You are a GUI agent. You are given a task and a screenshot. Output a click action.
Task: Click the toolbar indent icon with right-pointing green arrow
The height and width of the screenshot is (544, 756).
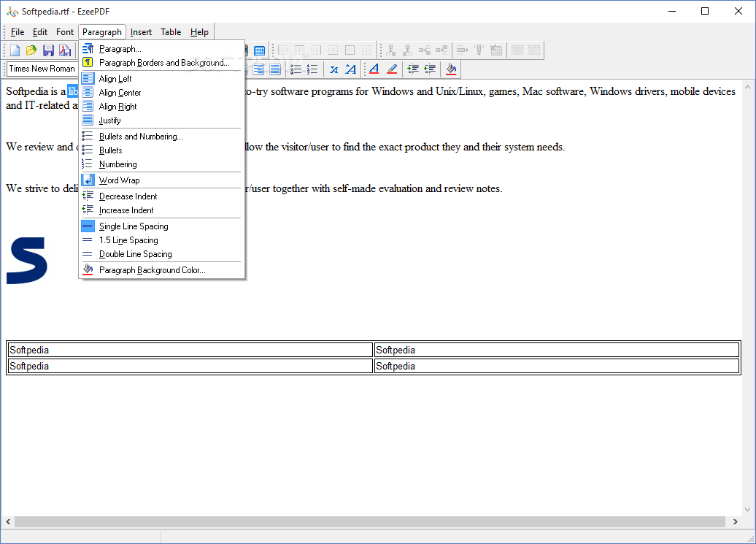click(x=413, y=69)
